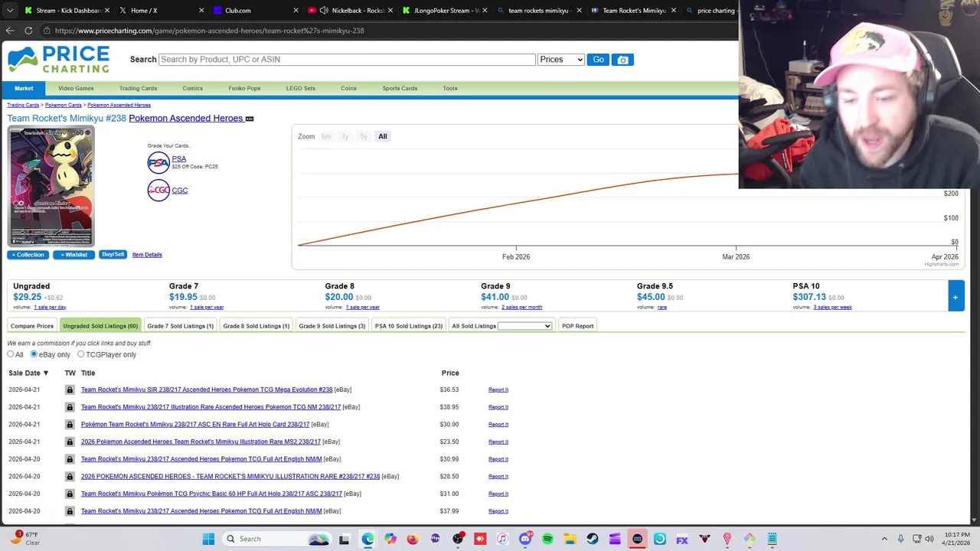Image resolution: width=980 pixels, height=551 pixels.
Task: Open the Trading Cards navigation tab
Action: pos(138,88)
